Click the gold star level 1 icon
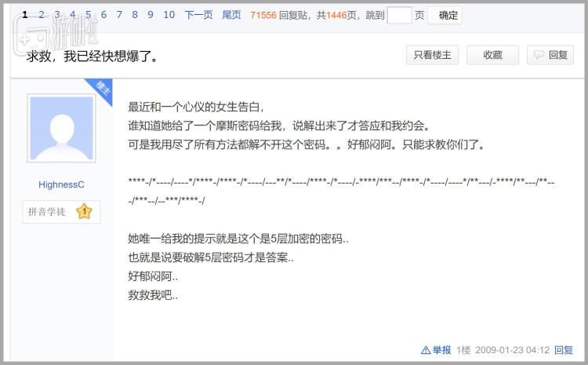Viewport: 588px width, 365px height. click(x=84, y=211)
